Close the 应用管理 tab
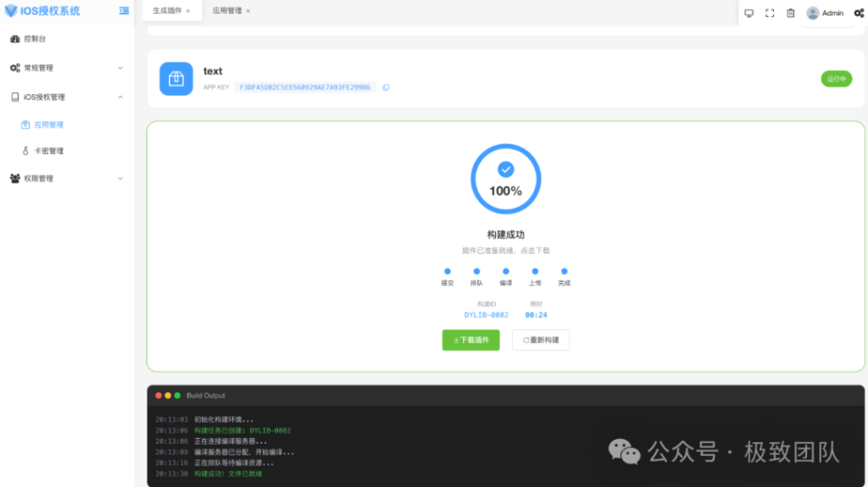 [248, 11]
